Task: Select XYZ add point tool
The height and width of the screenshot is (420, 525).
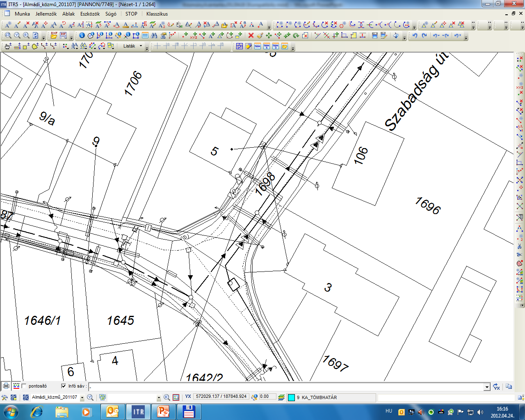Action: pyautogui.click(x=194, y=35)
